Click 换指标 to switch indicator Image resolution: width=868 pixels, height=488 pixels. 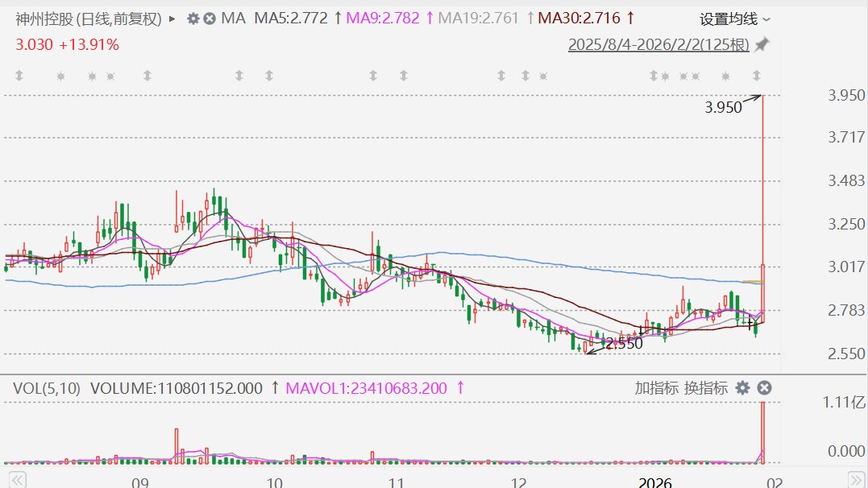pos(706,388)
